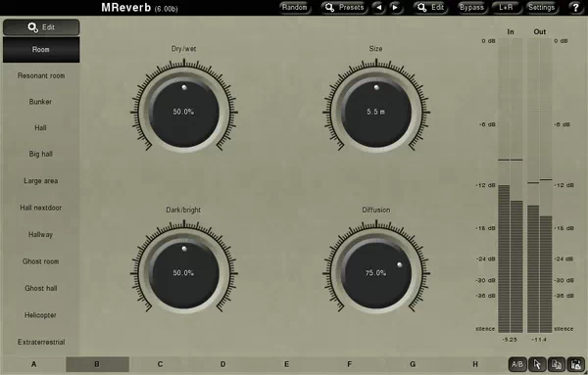Select the Ghost hall preset

click(x=41, y=289)
